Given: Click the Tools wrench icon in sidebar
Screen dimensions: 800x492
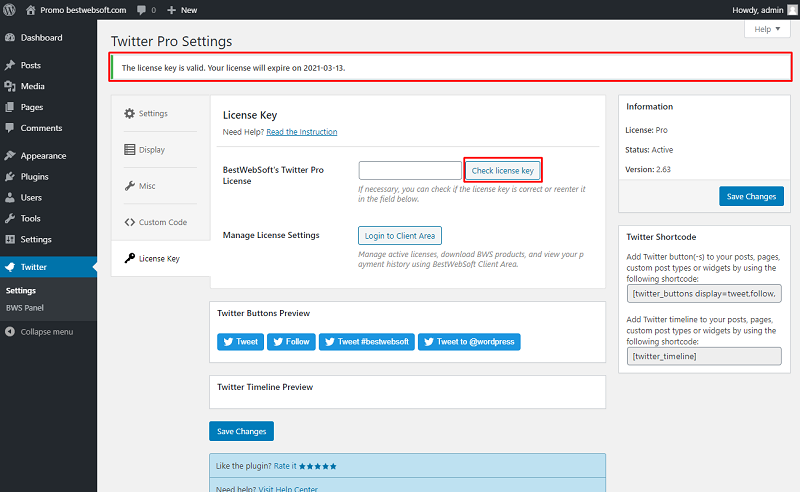Looking at the screenshot, I should pyautogui.click(x=10, y=218).
